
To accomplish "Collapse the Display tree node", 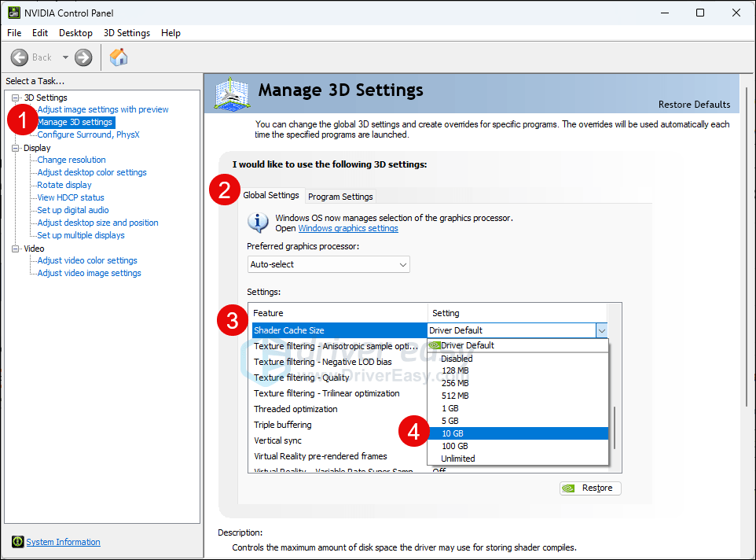I will (15, 148).
